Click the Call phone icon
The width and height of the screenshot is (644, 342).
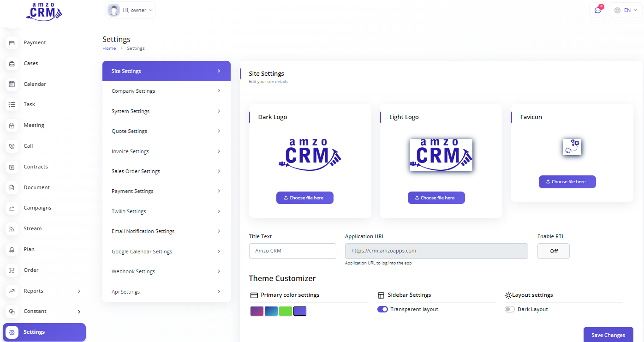[12, 146]
